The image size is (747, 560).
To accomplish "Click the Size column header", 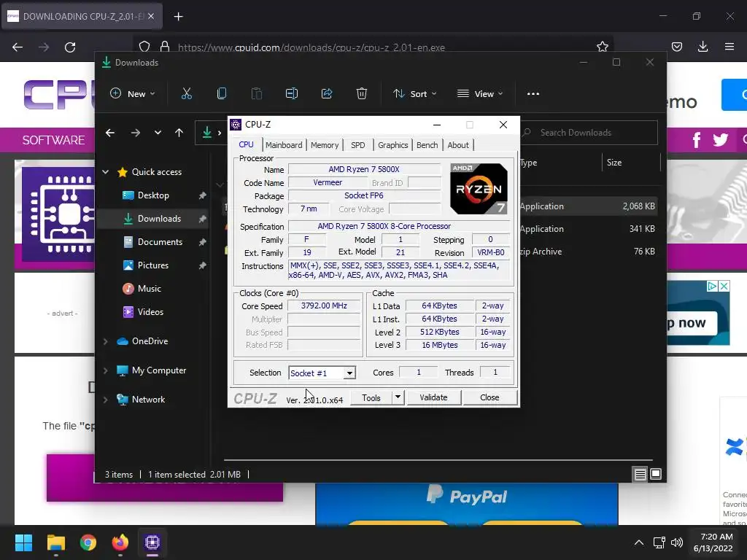I will point(631,163).
